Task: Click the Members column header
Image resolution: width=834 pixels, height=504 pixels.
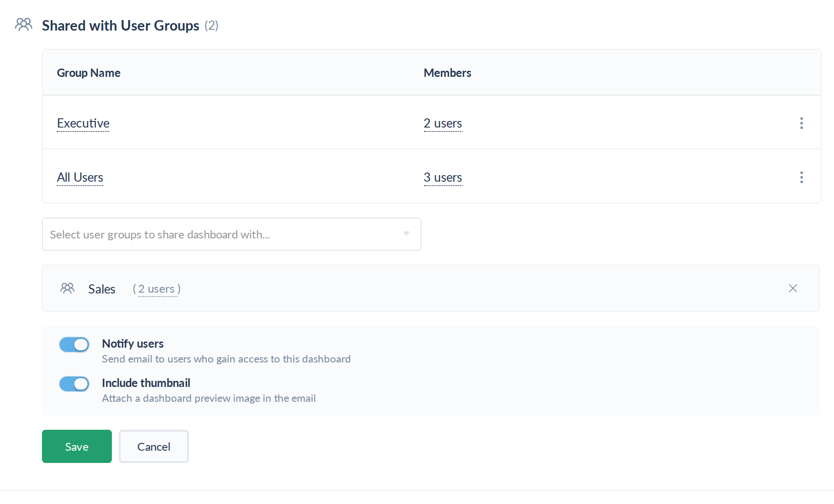Action: pos(447,73)
